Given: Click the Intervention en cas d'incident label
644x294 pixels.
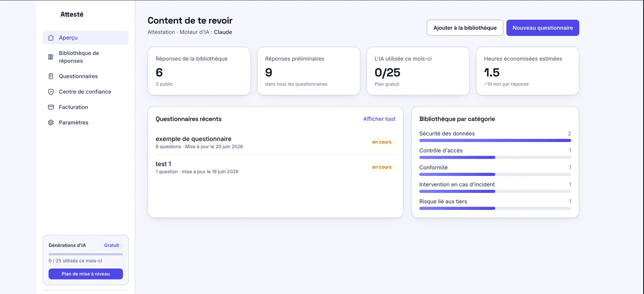Looking at the screenshot, I should tap(457, 184).
